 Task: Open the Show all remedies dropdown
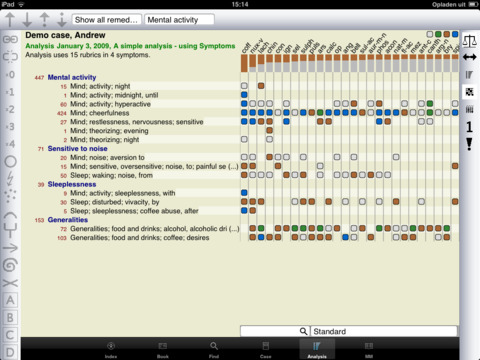point(107,20)
